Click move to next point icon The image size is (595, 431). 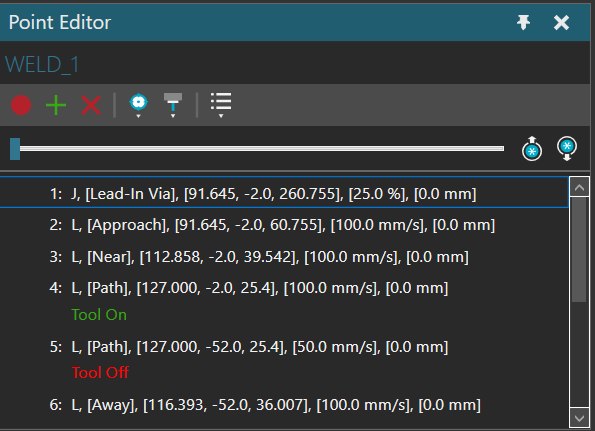tap(567, 149)
